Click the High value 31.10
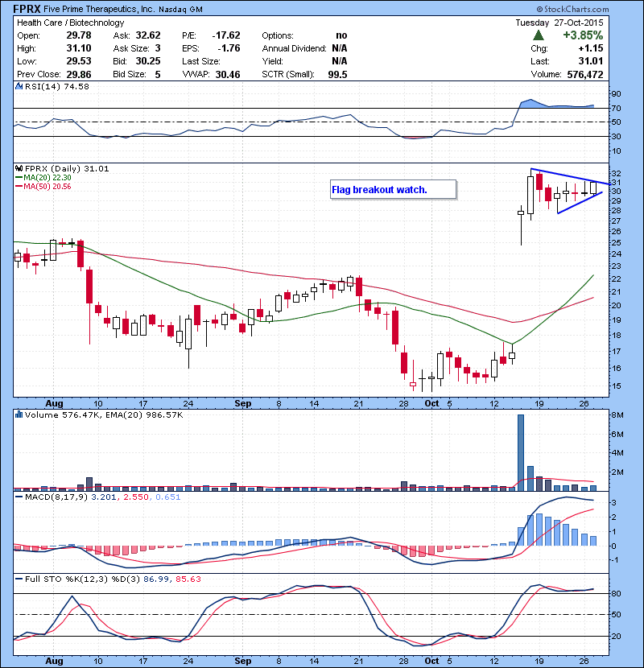This screenshot has height=668, width=644. [79, 48]
